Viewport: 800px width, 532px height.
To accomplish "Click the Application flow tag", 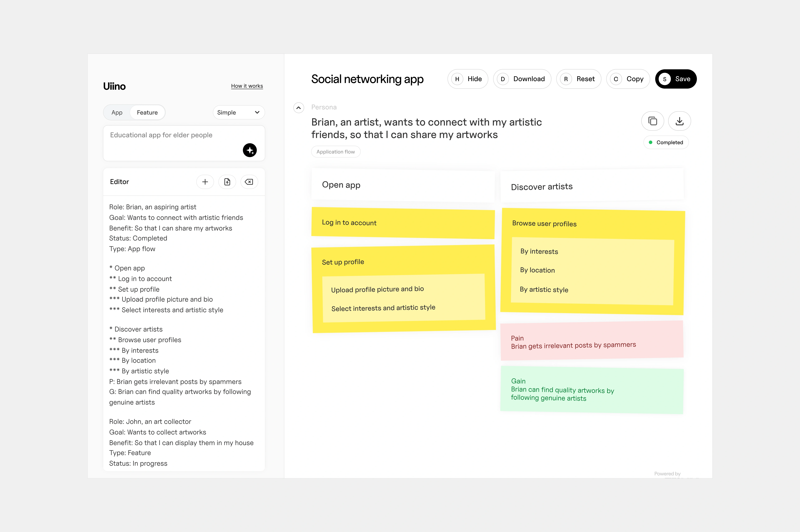I will [x=335, y=152].
